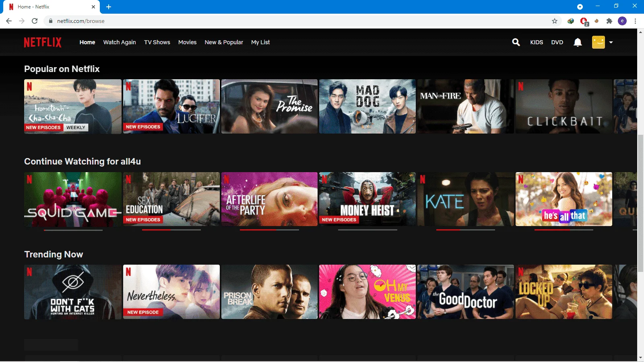Close the Home - Netflix tab
Viewport: 644px width, 362px height.
(x=93, y=7)
